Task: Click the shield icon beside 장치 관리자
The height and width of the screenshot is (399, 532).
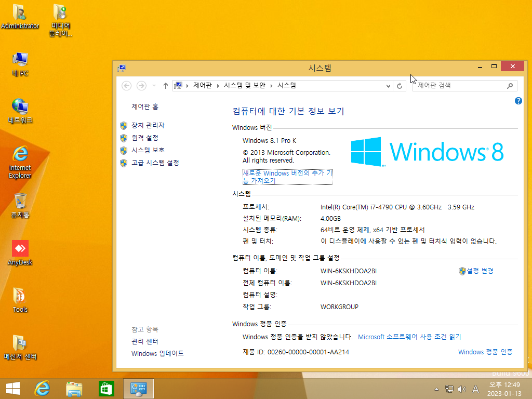Action: 124,126
